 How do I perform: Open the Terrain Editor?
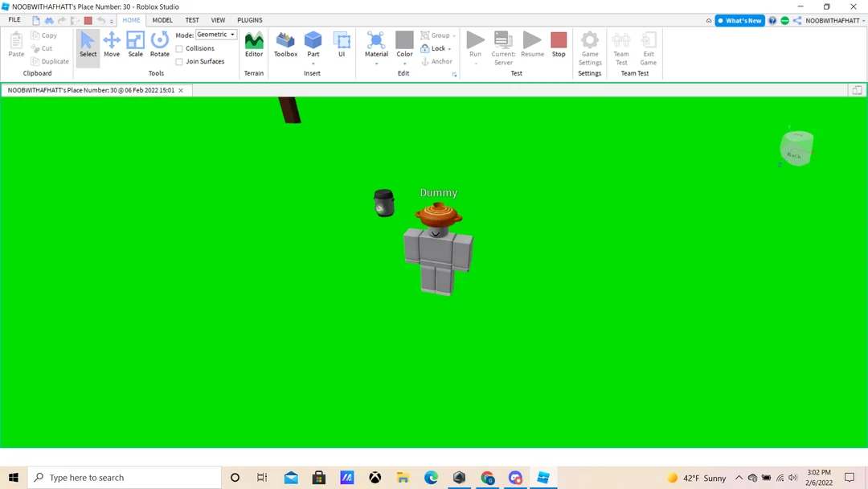click(254, 44)
